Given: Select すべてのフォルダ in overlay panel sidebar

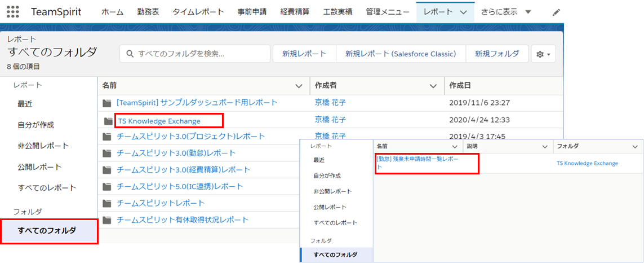Looking at the screenshot, I should coord(336,255).
